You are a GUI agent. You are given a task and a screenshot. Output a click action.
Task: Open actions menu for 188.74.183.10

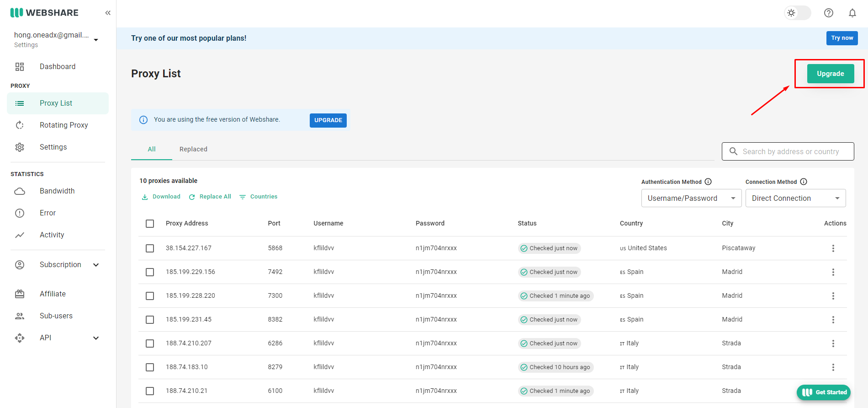833,367
